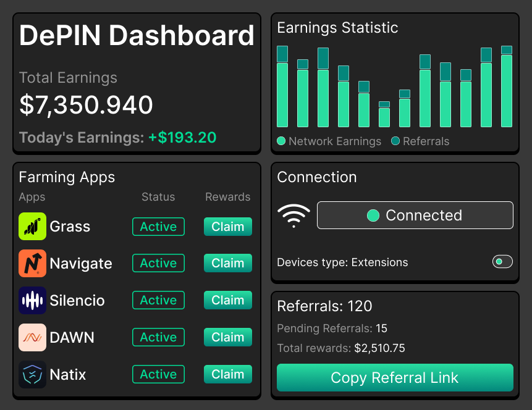The height and width of the screenshot is (410, 532).
Task: Click the WiFi signal icon in Connection panel
Action: pyautogui.click(x=293, y=215)
